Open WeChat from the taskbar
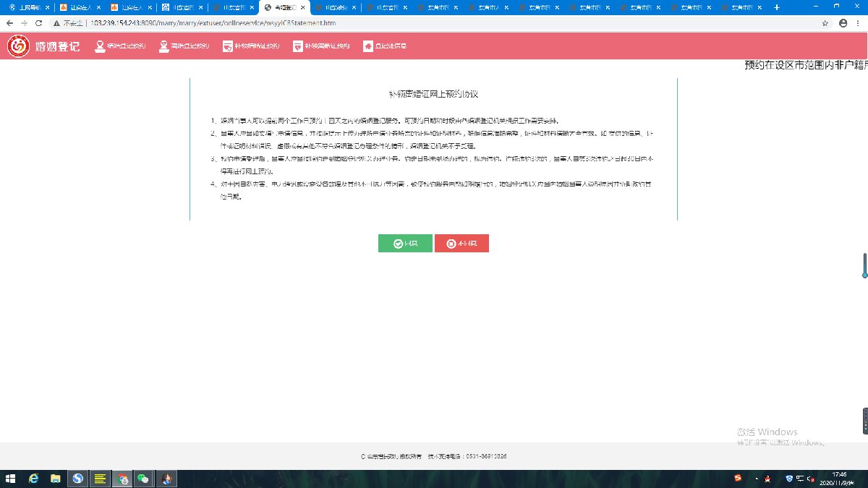Screen dimensions: 868x488 (145, 479)
